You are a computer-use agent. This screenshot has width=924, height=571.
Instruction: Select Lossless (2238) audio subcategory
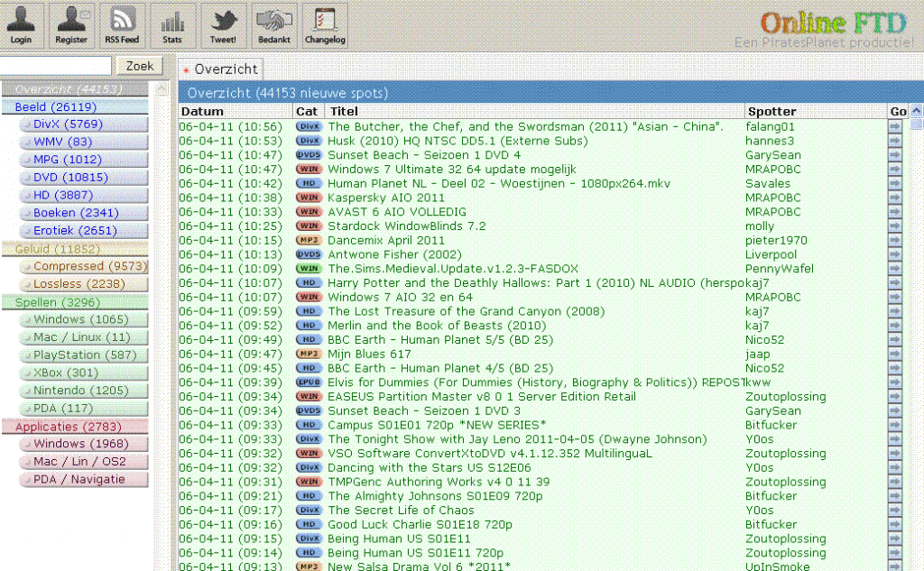pos(83,284)
